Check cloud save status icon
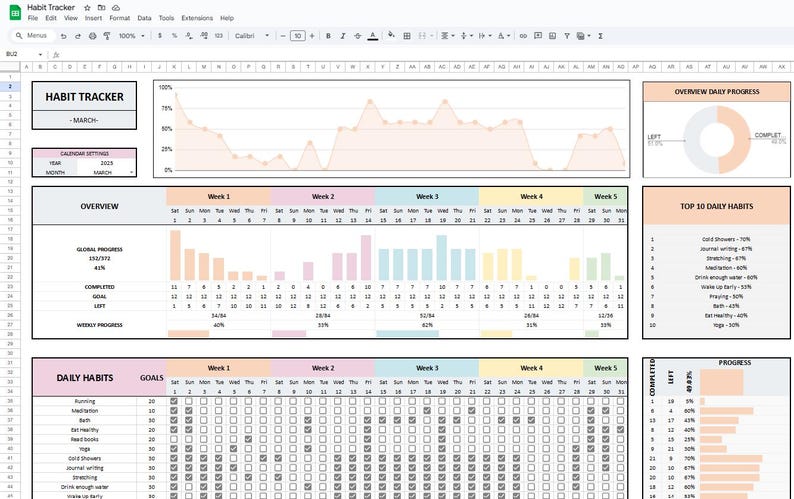Viewport: 794px width, 499px height. [116, 8]
